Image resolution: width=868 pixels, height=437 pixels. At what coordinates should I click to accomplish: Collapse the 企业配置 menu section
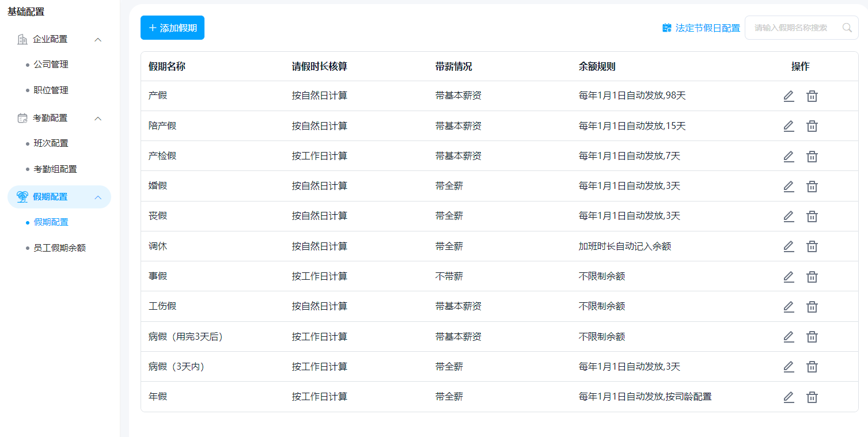coord(98,39)
